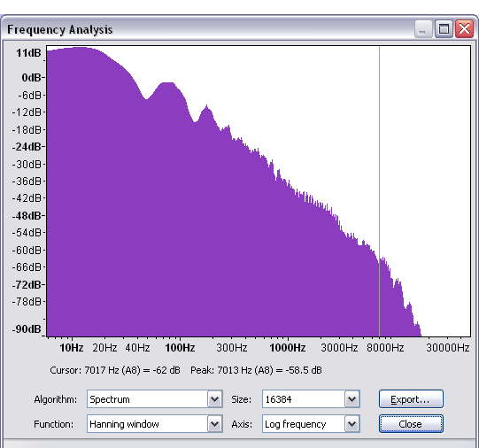Open the Function dropdown showing Hanning window
Image resolution: width=479 pixels, height=448 pixels.
coord(155,423)
